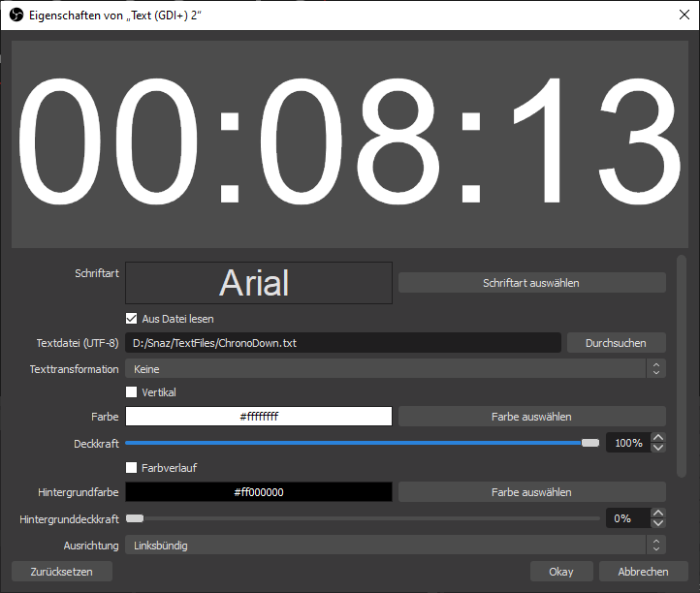
Task: Choose Hintergrundfarbe with its 'Farbe auswählen' button
Action: [531, 492]
